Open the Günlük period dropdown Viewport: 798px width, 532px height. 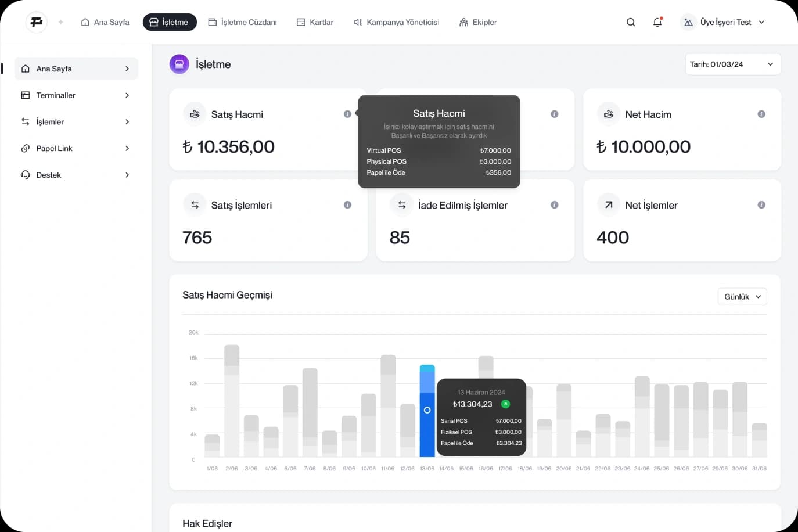click(x=742, y=296)
